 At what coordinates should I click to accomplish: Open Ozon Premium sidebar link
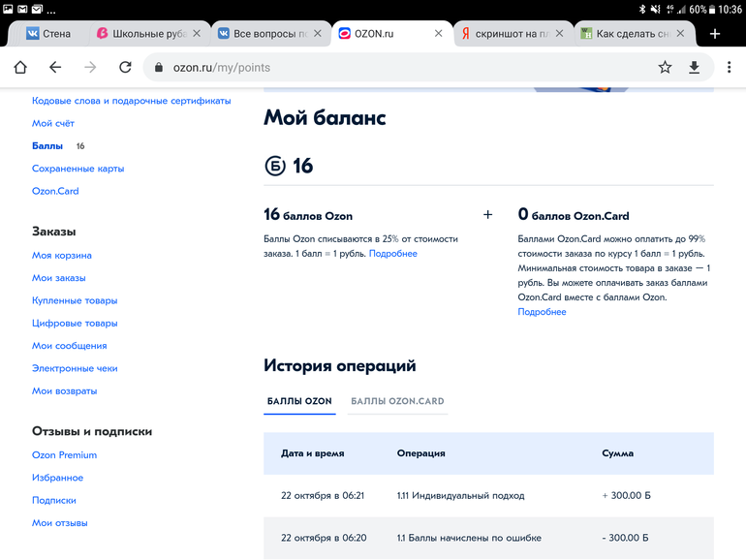coord(64,455)
